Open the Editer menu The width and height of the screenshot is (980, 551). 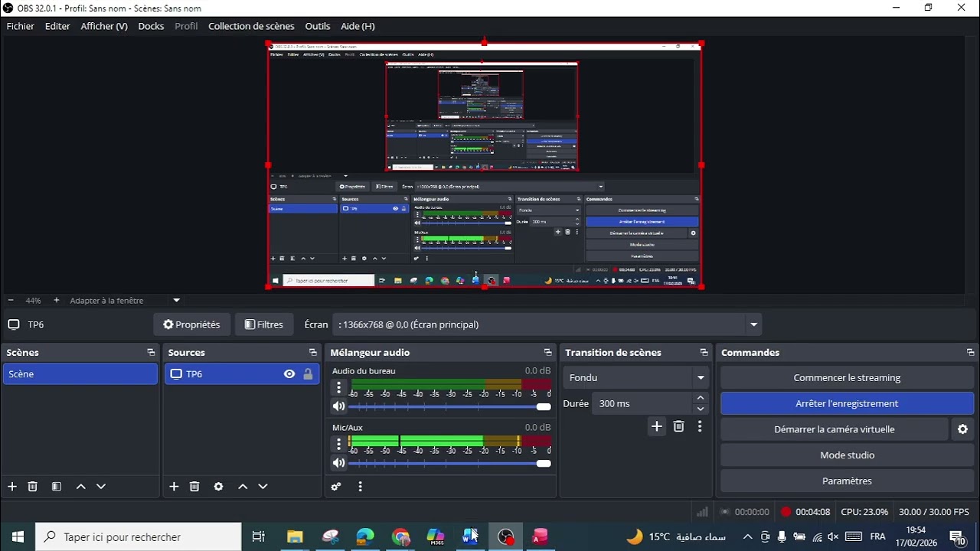click(57, 26)
